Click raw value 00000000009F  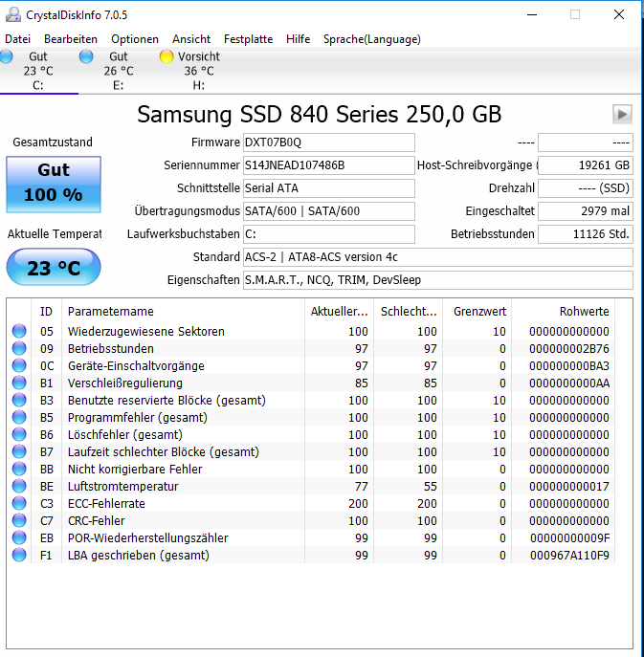point(569,538)
